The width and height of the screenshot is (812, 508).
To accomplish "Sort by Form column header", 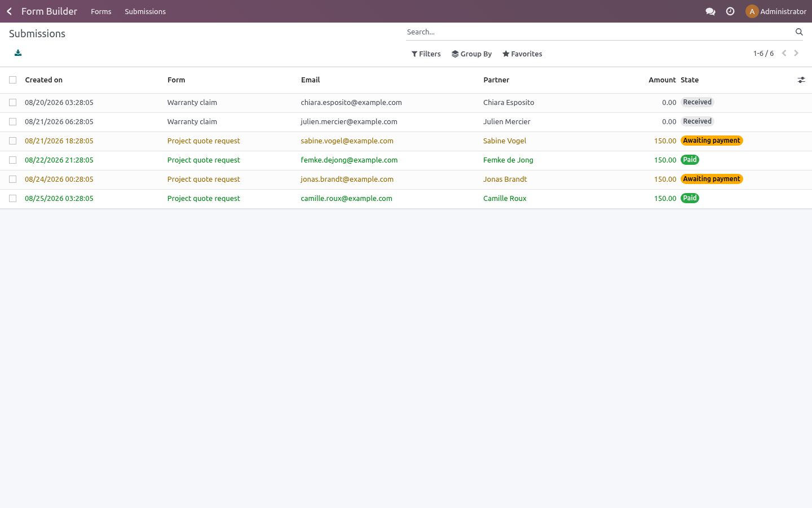I will (x=176, y=80).
